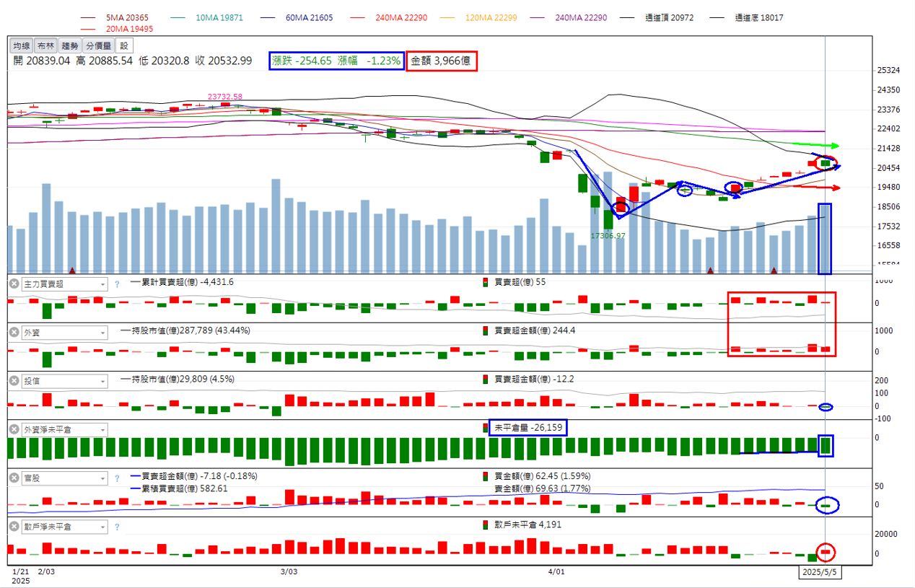Select the 趨勢 chart overlay tab
The width and height of the screenshot is (915, 588).
tap(70, 45)
